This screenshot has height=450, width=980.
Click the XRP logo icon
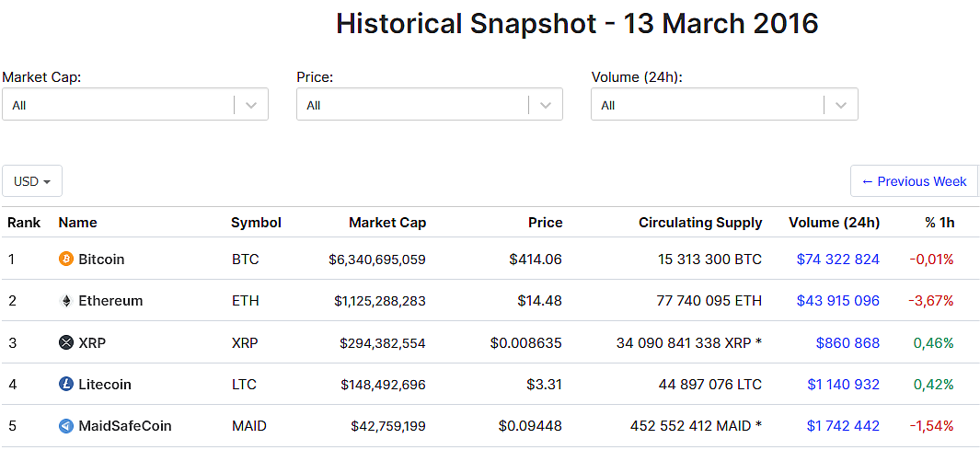click(x=65, y=342)
